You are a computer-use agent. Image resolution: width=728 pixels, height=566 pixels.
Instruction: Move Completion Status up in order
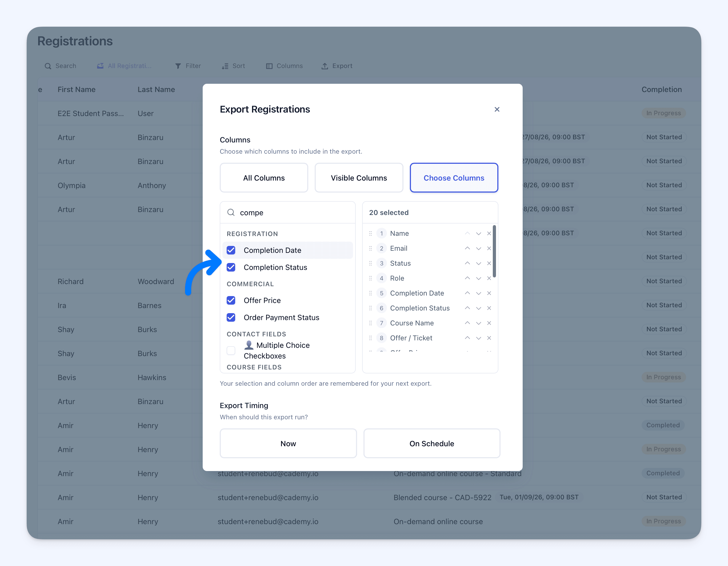[467, 308]
